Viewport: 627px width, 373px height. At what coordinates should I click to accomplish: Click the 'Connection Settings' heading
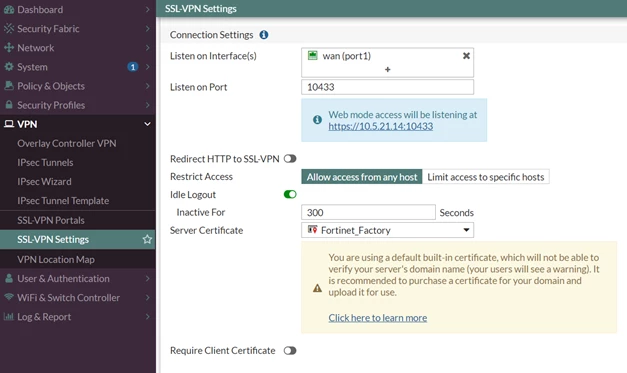pyautogui.click(x=212, y=35)
